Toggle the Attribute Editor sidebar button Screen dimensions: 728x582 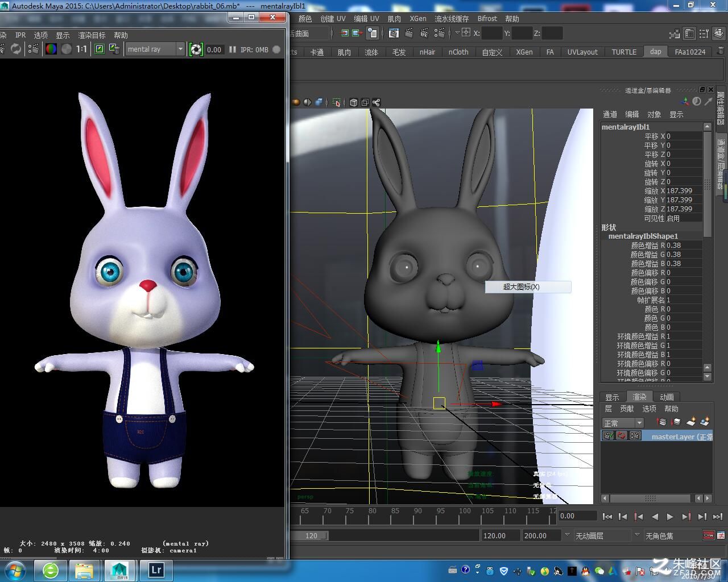pos(689,34)
